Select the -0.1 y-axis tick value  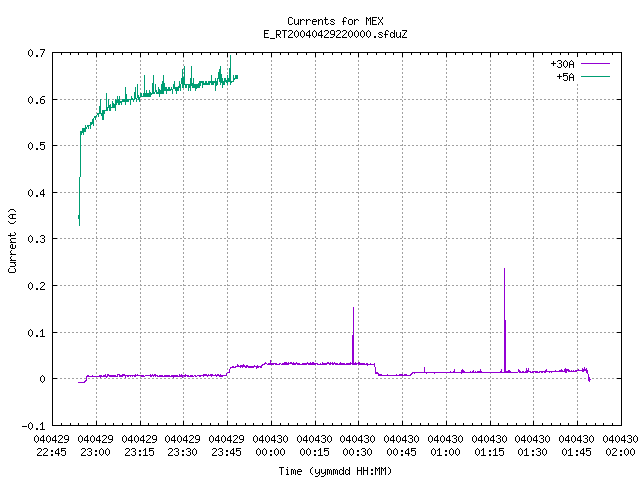(x=33, y=426)
